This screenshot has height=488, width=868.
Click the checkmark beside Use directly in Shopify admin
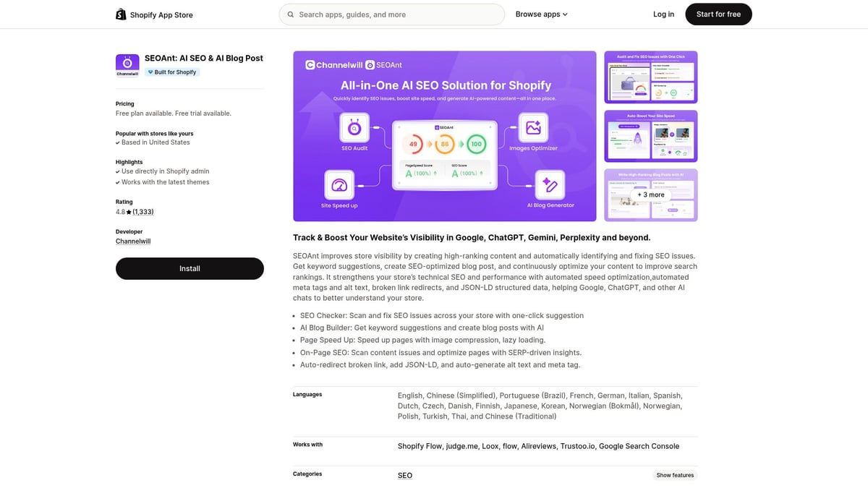pos(118,171)
